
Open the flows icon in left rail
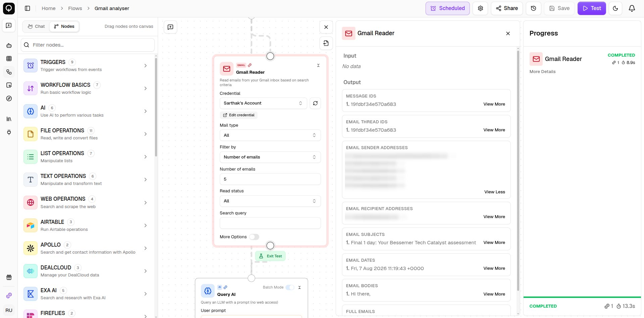9,72
